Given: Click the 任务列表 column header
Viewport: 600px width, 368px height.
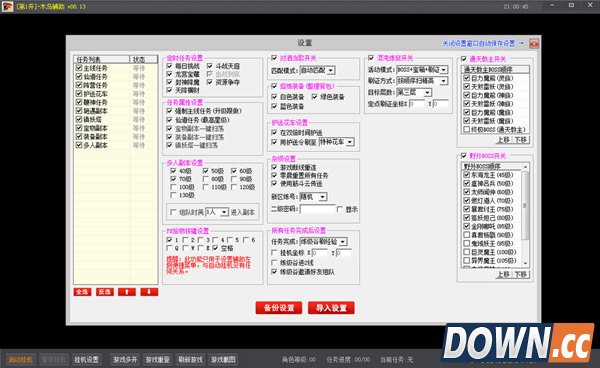Looking at the screenshot, I should (x=101, y=59).
